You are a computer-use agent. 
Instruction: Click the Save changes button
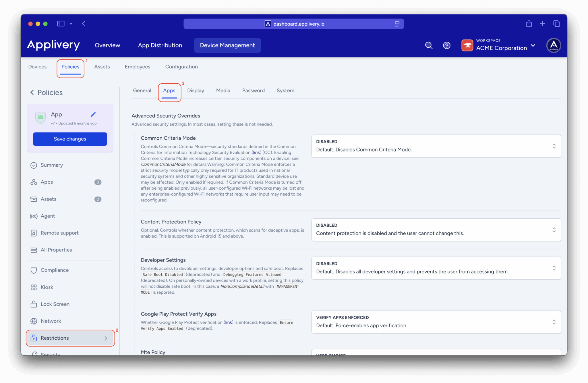(70, 139)
